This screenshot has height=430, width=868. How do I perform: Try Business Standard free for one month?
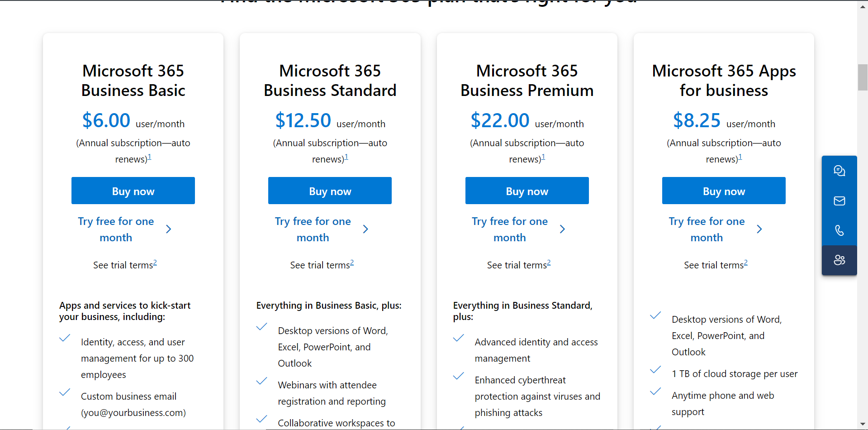click(x=313, y=229)
